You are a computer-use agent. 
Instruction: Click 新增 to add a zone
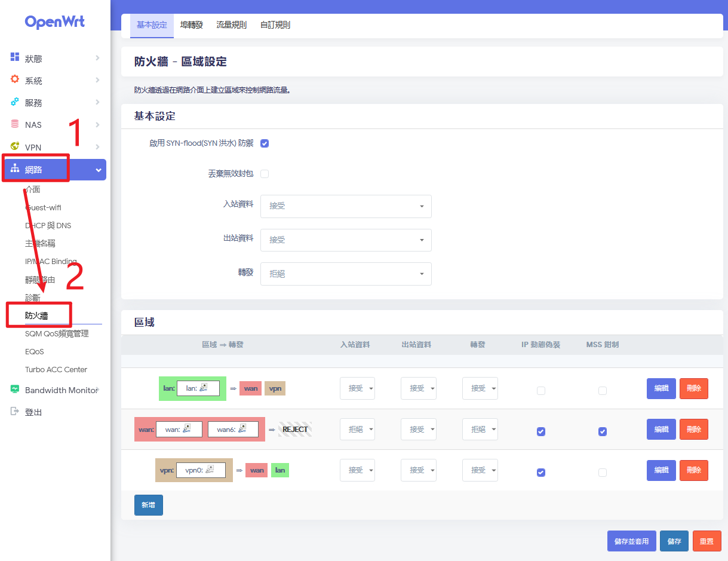(x=148, y=505)
